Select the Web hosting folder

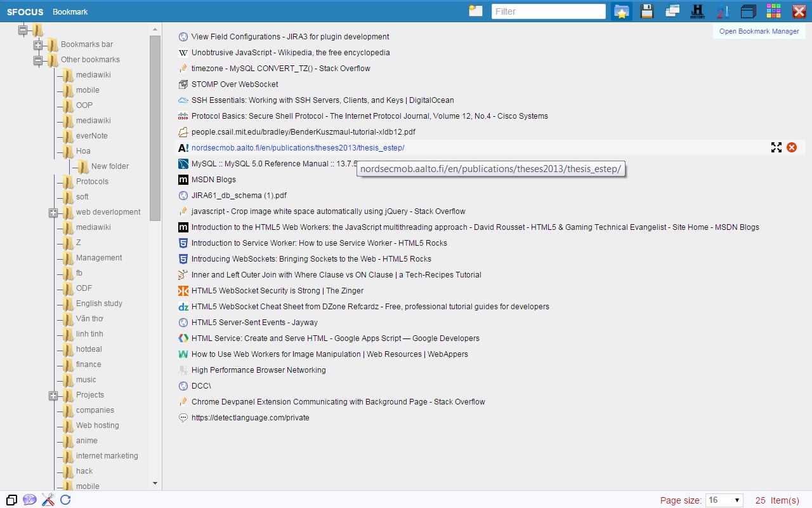coord(98,425)
